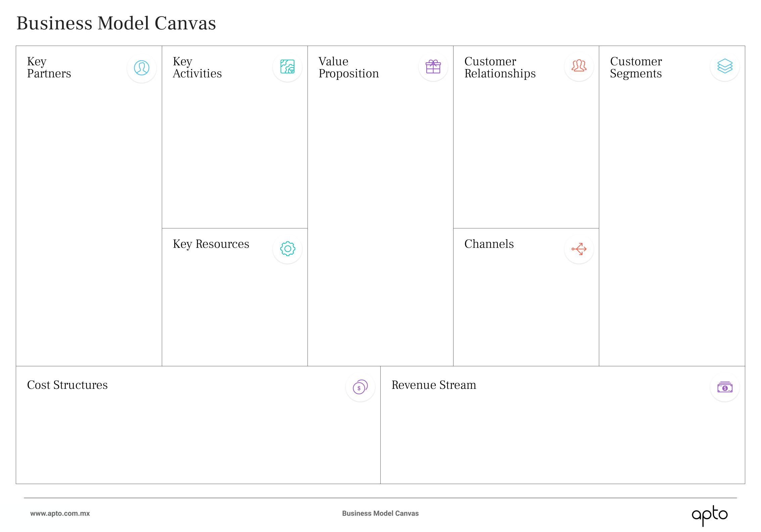
Task: Click the Value Proposition gift box icon
Action: [433, 67]
